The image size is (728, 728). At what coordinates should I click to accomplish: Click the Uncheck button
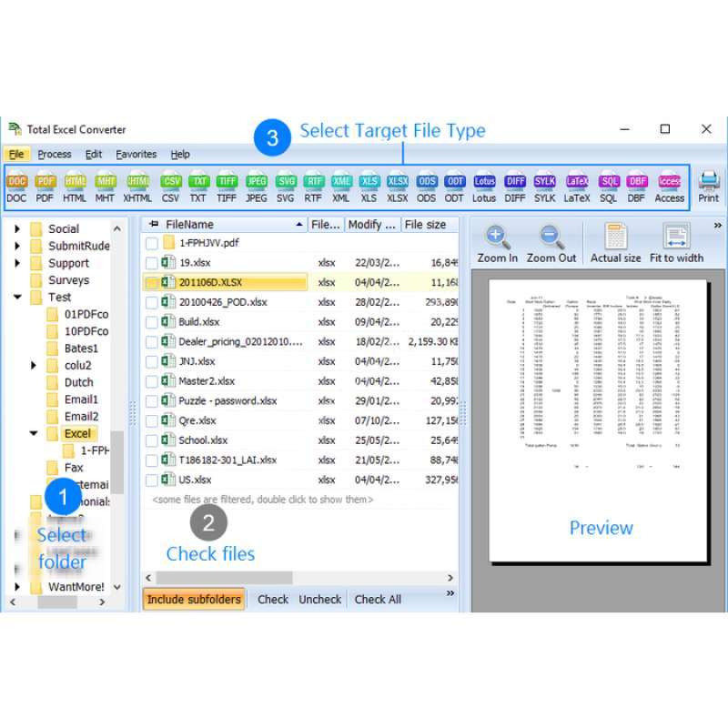(320, 599)
